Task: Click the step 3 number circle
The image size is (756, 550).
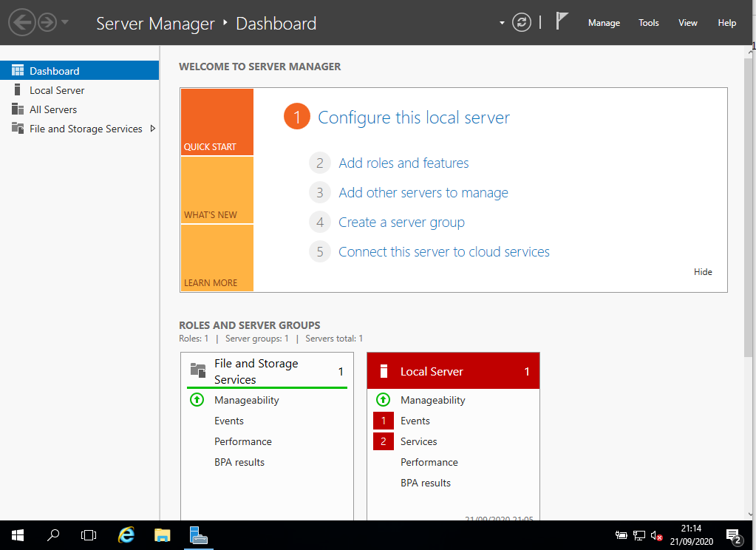Action: click(320, 192)
